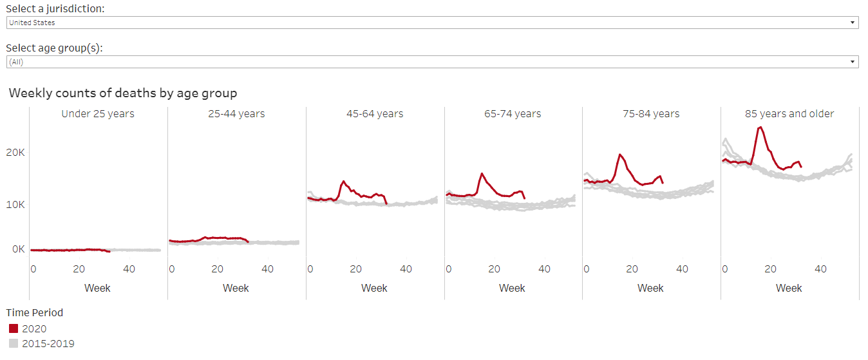Viewport: 868px width, 360px height.
Task: Click the 25-44 years panel header
Action: click(x=236, y=114)
